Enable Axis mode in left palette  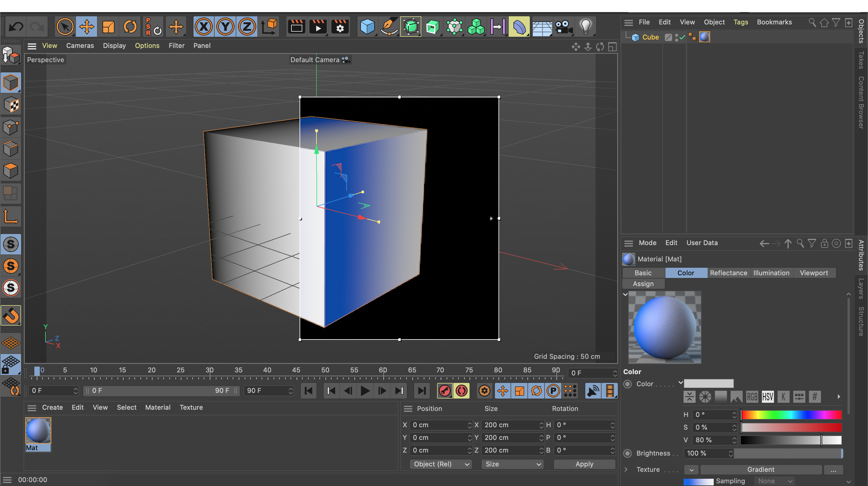click(11, 216)
